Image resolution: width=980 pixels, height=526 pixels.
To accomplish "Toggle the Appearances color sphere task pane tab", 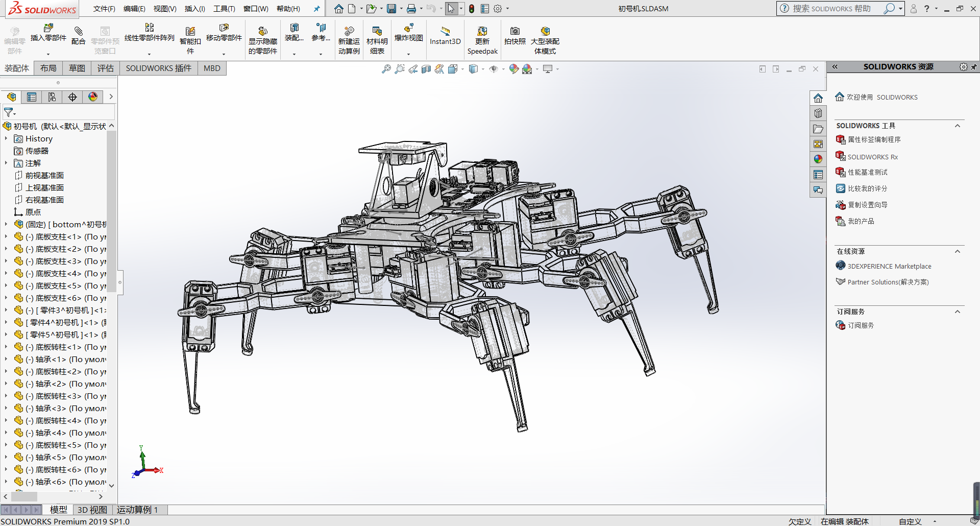I will coord(818,159).
